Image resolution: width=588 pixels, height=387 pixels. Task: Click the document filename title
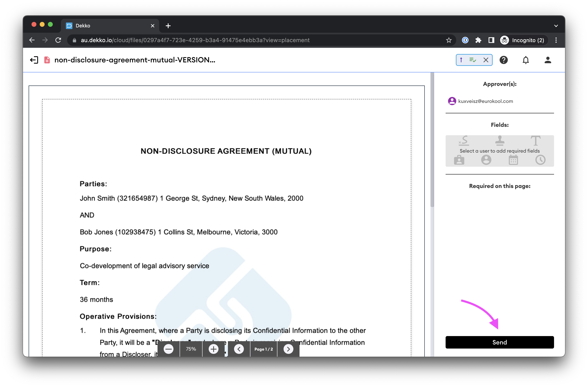coord(135,60)
